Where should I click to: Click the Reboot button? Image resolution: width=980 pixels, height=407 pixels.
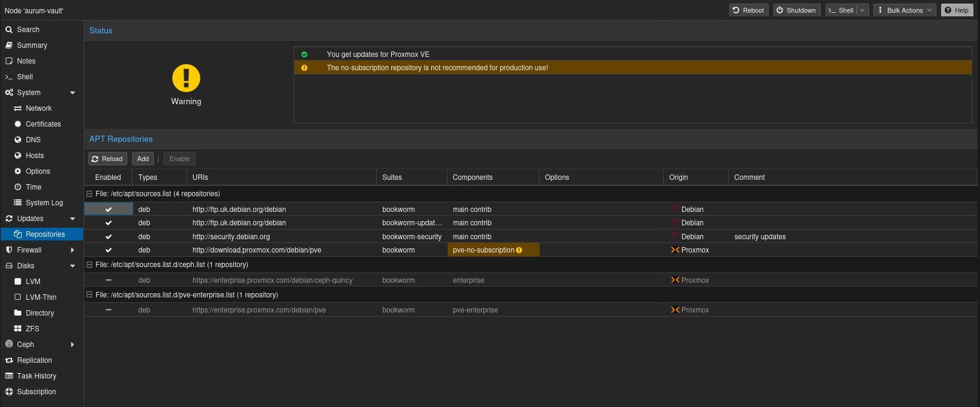(749, 10)
